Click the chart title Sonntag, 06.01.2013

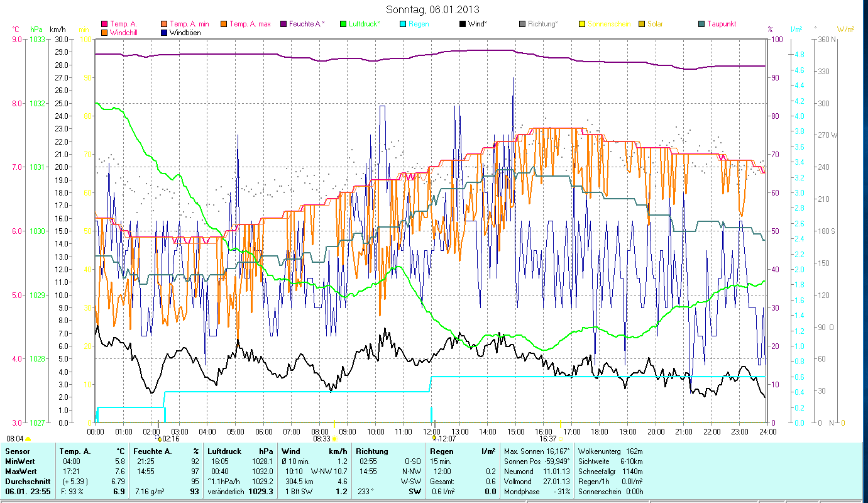coord(432,9)
